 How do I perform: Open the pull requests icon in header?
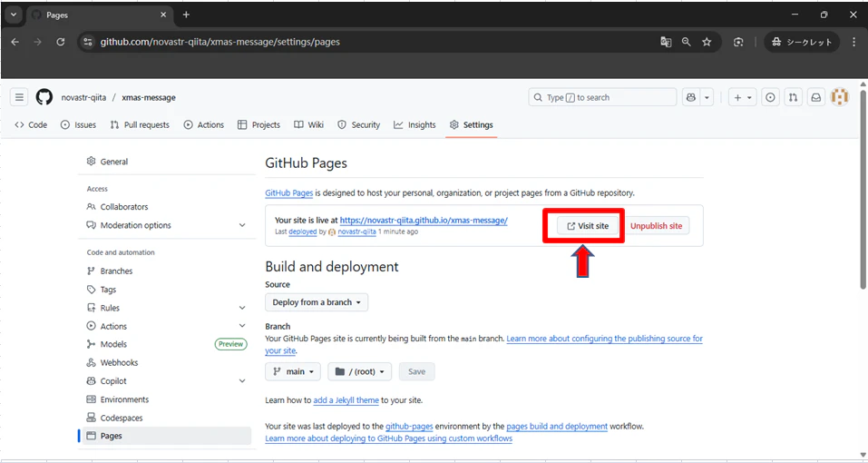tap(794, 97)
